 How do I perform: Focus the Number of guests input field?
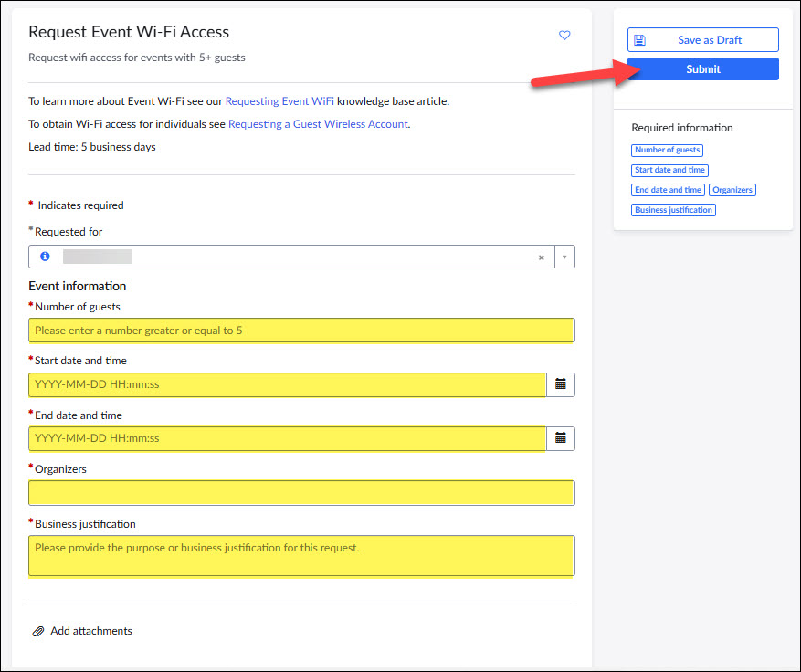(301, 331)
